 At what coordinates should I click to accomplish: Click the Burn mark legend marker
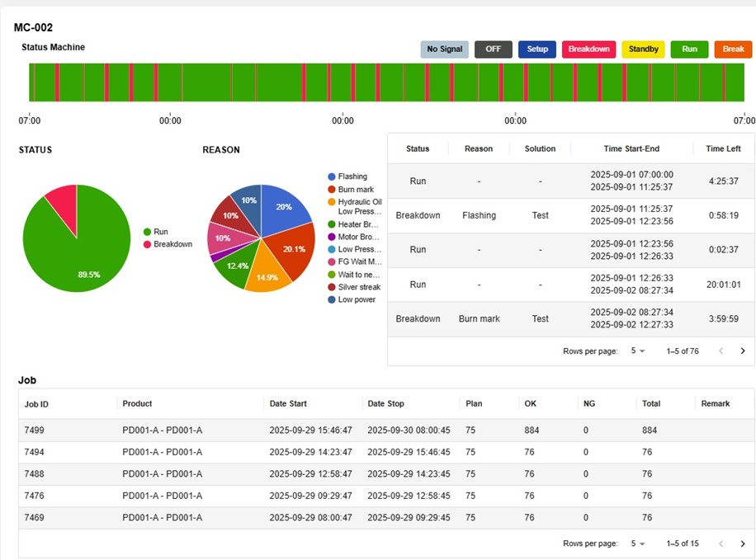pyautogui.click(x=332, y=190)
